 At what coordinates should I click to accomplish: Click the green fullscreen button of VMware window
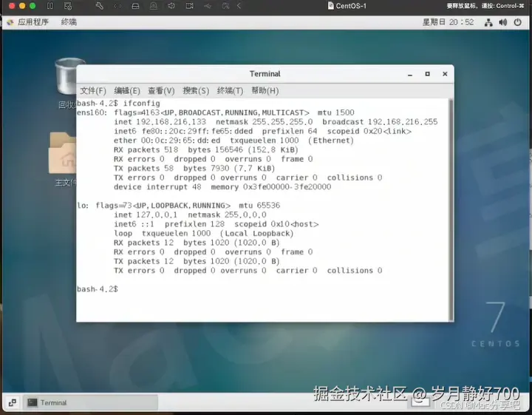click(33, 6)
